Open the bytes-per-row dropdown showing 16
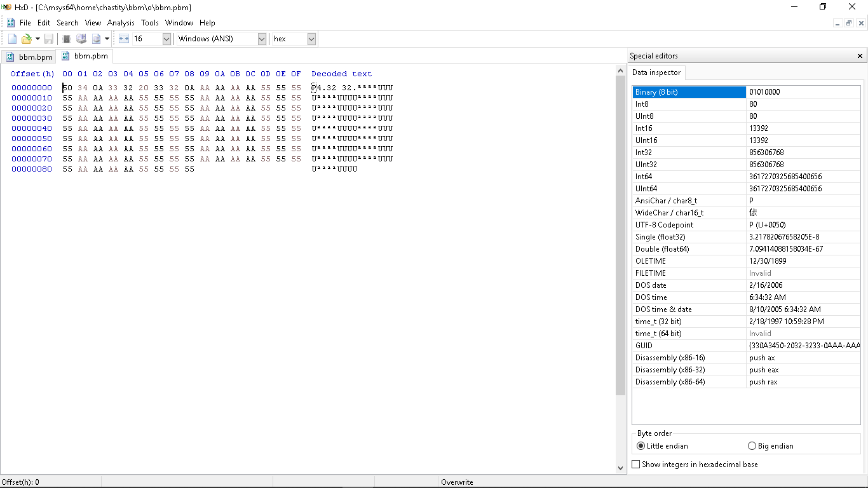Viewport: 868px width, 488px height. [x=166, y=38]
